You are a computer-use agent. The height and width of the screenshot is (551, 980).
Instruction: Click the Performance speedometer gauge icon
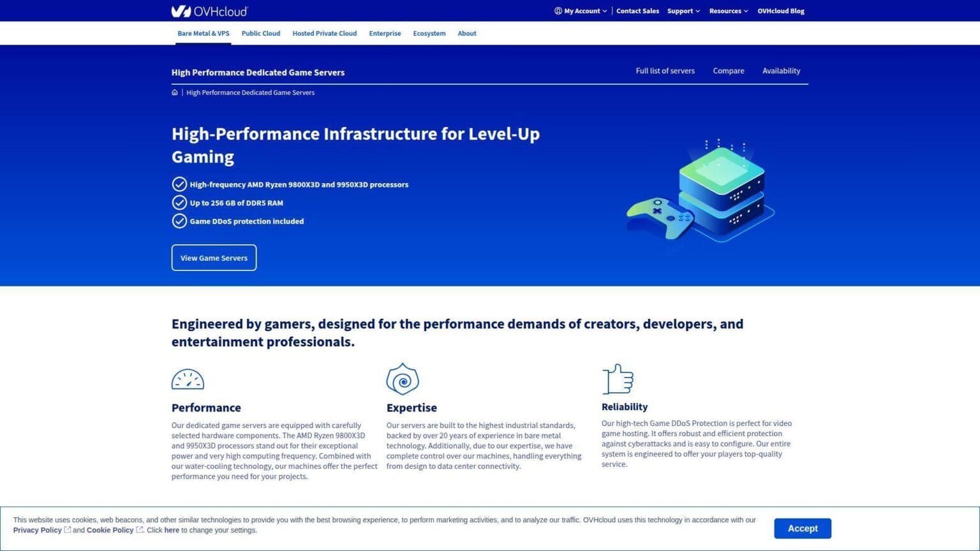(188, 379)
